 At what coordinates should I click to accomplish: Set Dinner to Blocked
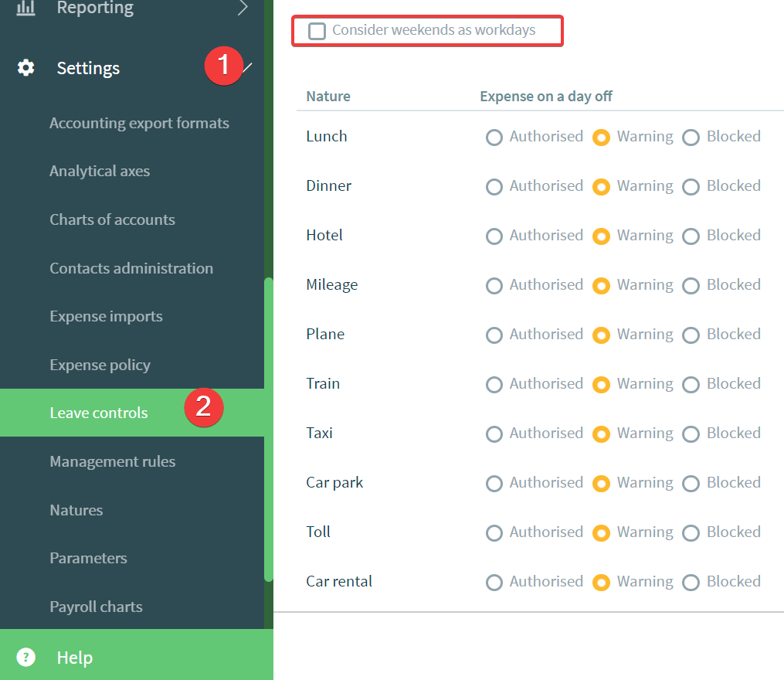point(691,187)
